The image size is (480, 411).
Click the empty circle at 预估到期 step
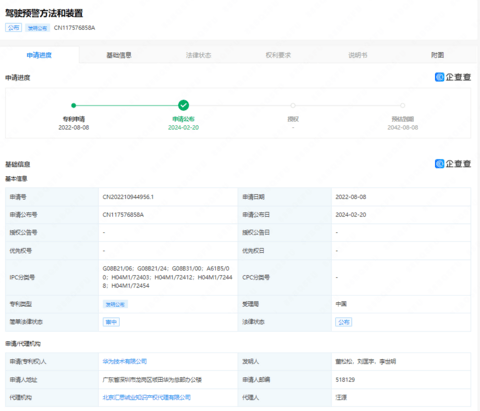tap(403, 105)
